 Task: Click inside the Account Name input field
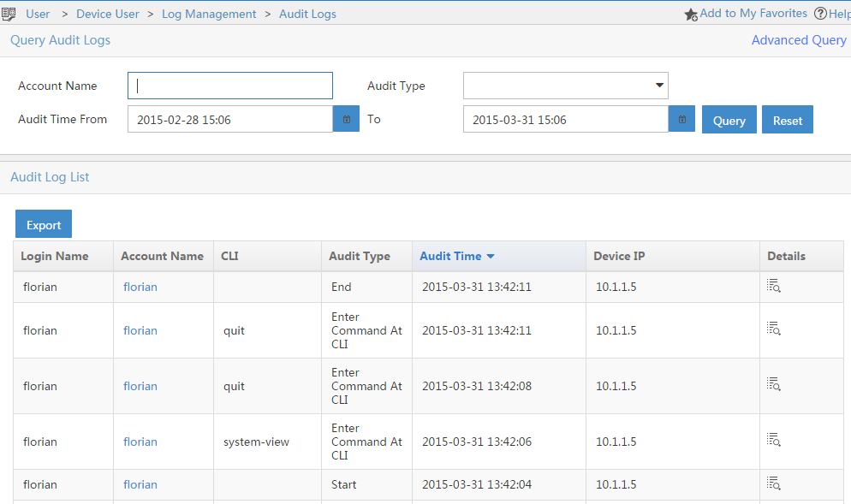coord(229,86)
